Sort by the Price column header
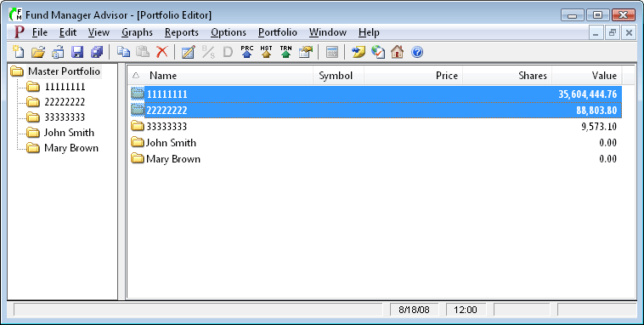The image size is (644, 325). pos(413,76)
